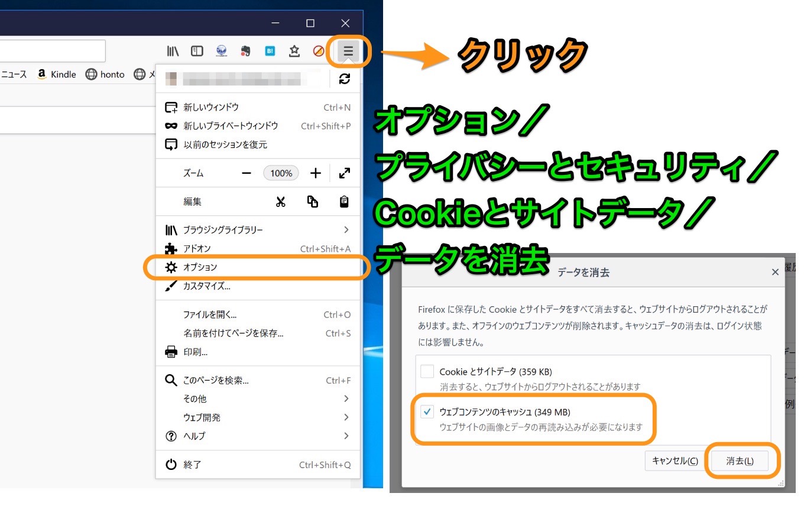
Task: Click the browser address bar field
Action: pos(52,51)
